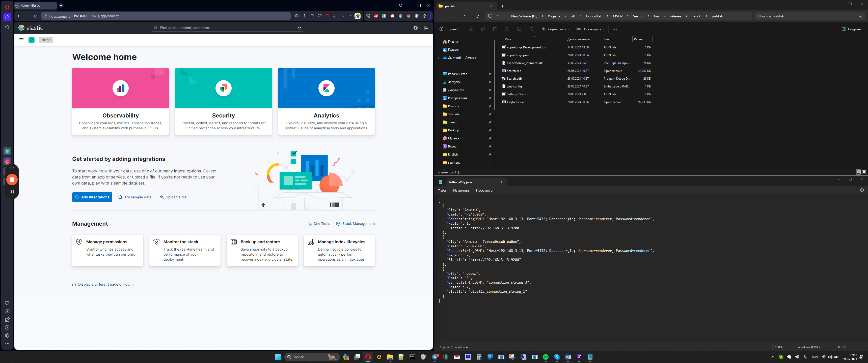Open the Просмотр menu in Notepad
Image resolution: width=868 pixels, height=363 pixels.
pos(484,191)
